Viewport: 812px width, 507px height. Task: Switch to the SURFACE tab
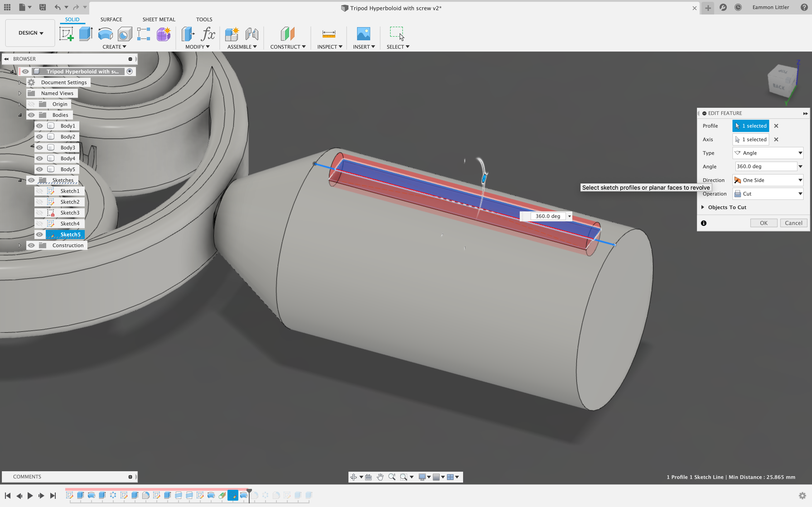tap(111, 19)
